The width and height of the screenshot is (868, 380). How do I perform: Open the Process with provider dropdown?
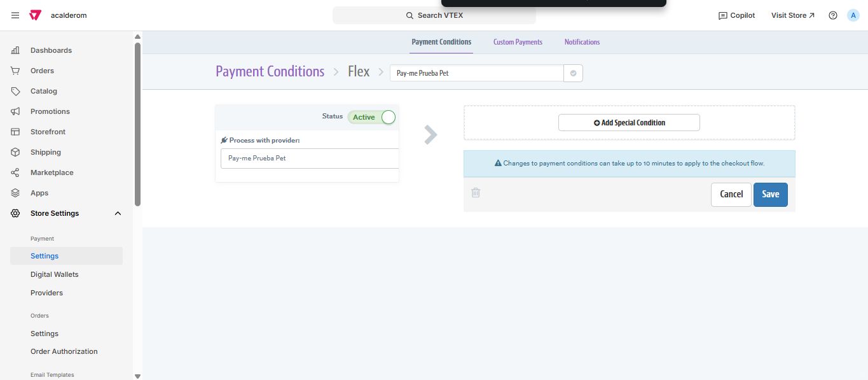310,158
